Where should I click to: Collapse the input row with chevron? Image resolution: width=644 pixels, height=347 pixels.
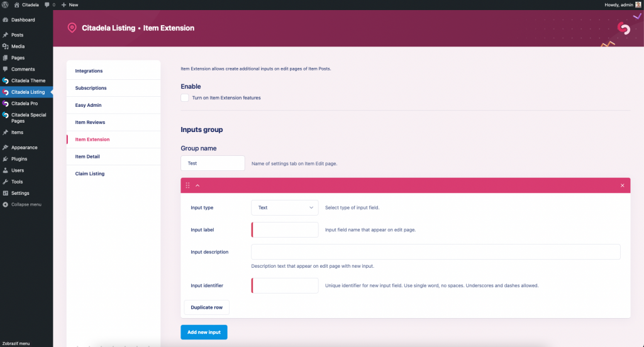[x=197, y=185]
